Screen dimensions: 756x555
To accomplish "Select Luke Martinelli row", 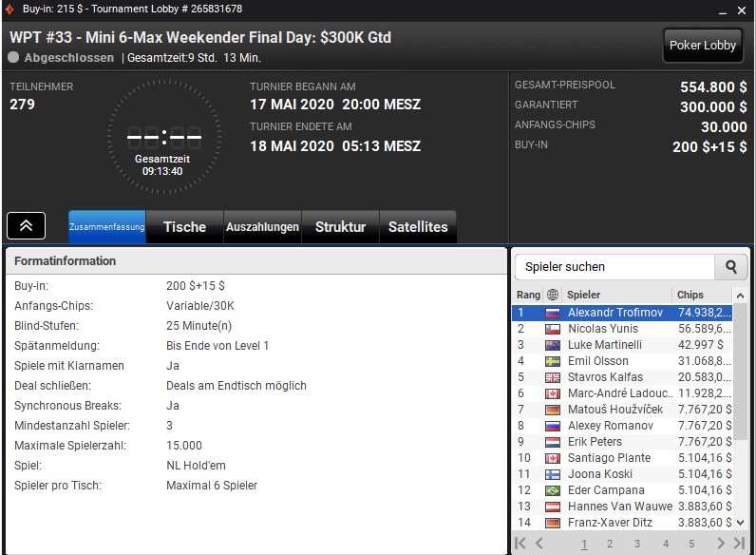I will (622, 345).
